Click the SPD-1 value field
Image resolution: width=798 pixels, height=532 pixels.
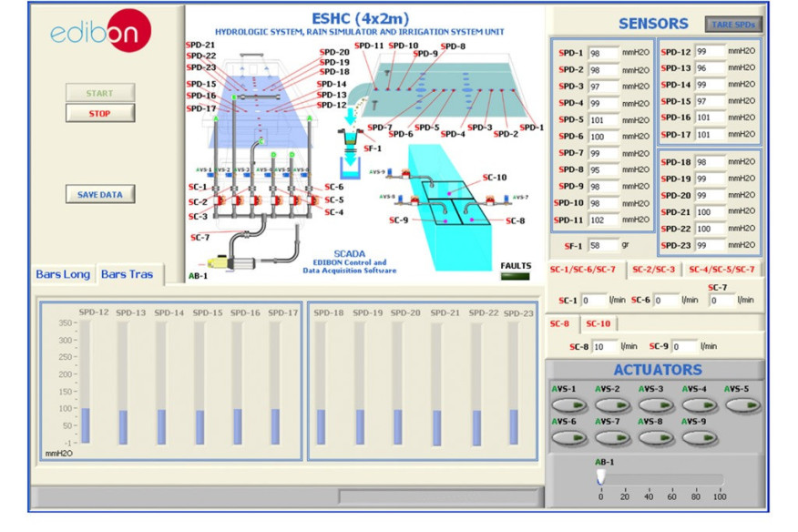pyautogui.click(x=604, y=53)
